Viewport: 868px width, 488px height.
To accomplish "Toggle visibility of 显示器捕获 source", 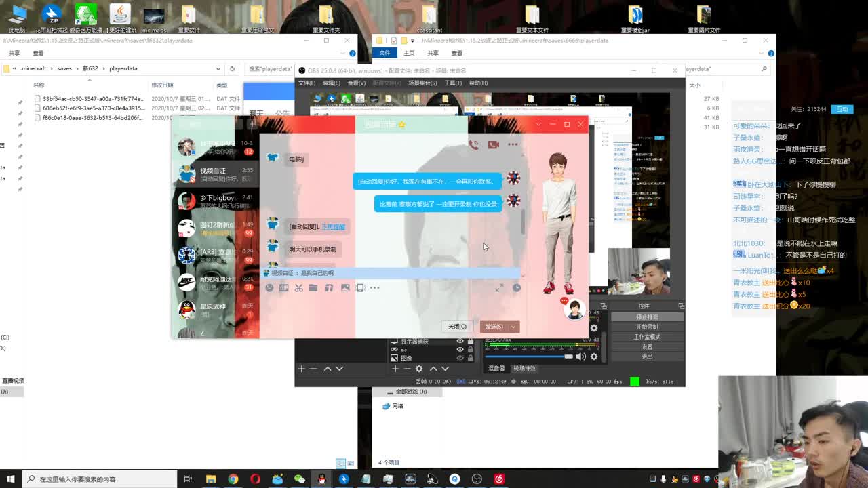I will (x=460, y=341).
